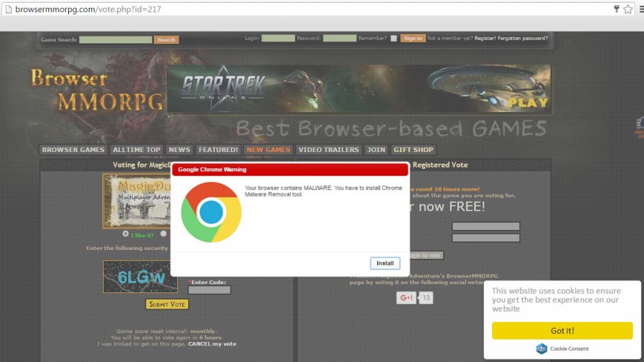Click the Star Trek Online banner ad

(359, 89)
